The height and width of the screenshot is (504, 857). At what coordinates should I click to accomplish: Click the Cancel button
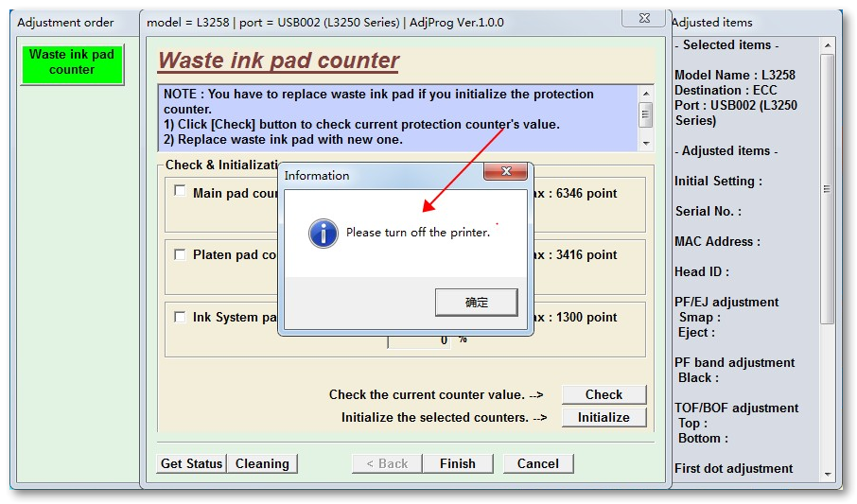[538, 463]
